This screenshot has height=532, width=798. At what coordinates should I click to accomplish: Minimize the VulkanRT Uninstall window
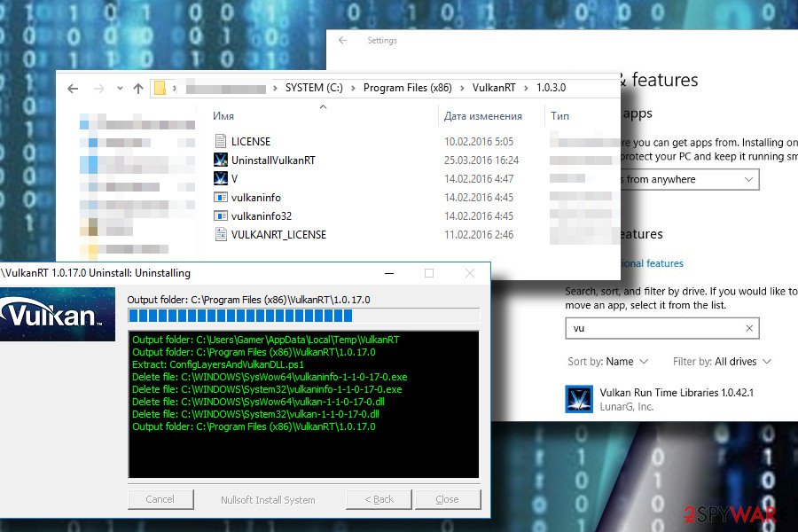point(389,273)
